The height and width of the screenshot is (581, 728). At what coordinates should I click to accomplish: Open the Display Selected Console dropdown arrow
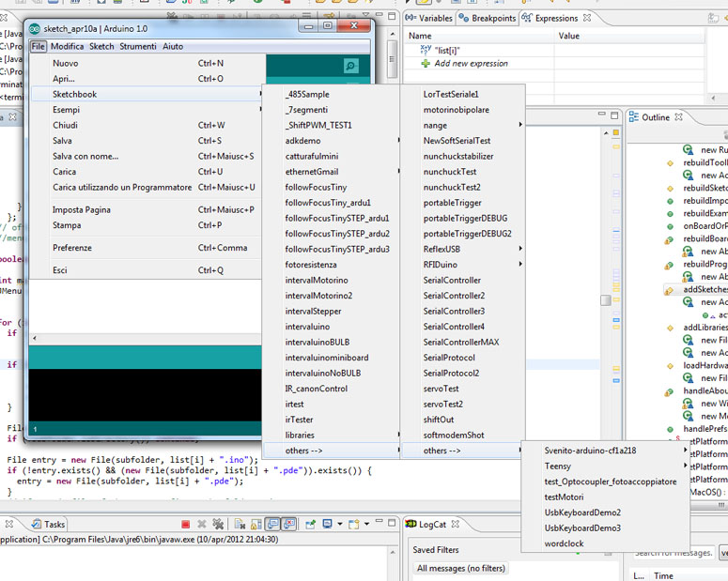339,524
